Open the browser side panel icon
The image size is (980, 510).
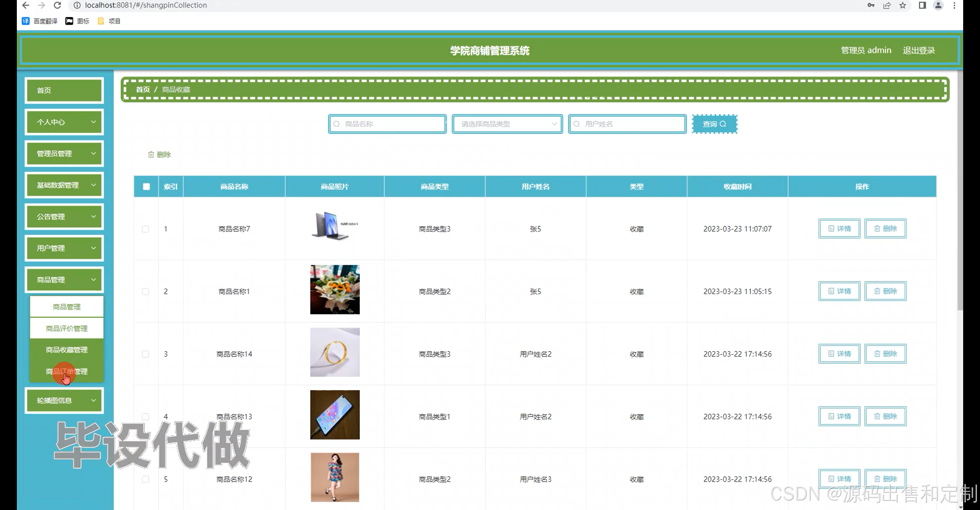click(x=922, y=5)
